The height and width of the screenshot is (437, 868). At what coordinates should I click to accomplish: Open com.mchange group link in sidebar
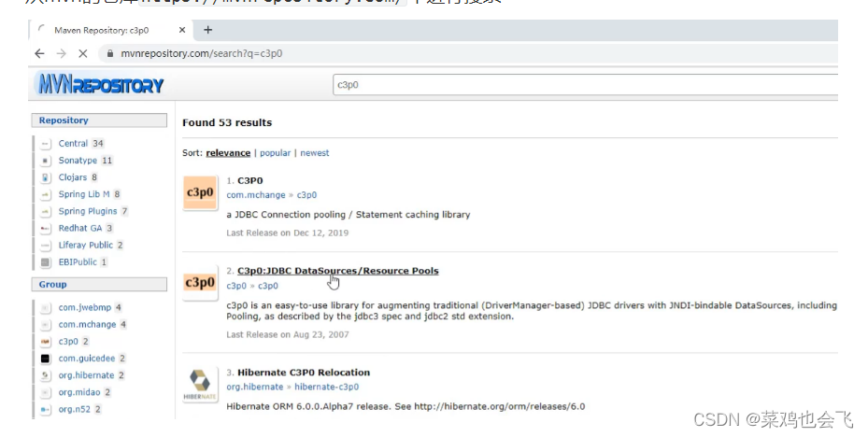click(88, 325)
